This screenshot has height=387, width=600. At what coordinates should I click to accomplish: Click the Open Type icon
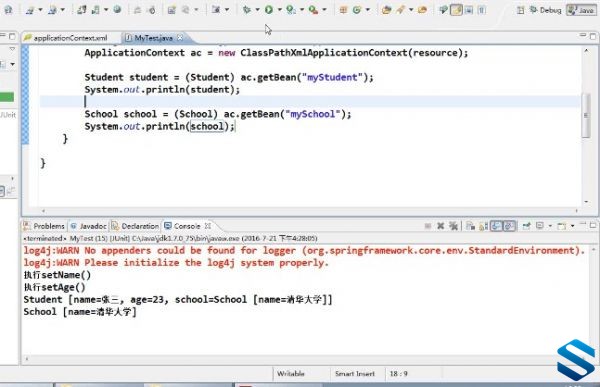click(386, 10)
